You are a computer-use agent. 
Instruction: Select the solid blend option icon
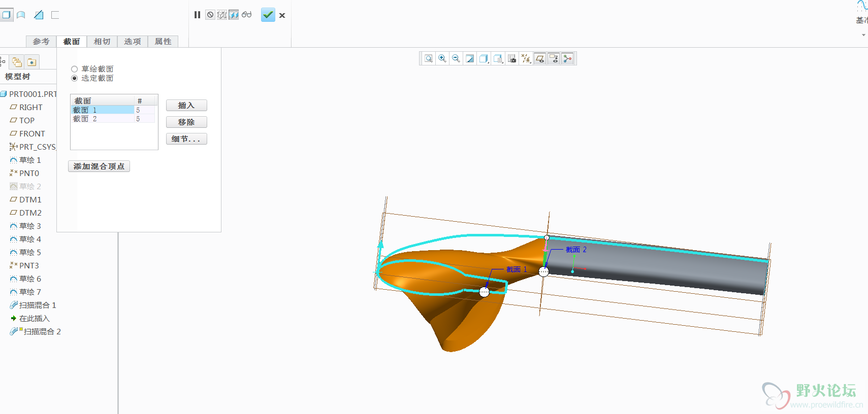(x=6, y=15)
